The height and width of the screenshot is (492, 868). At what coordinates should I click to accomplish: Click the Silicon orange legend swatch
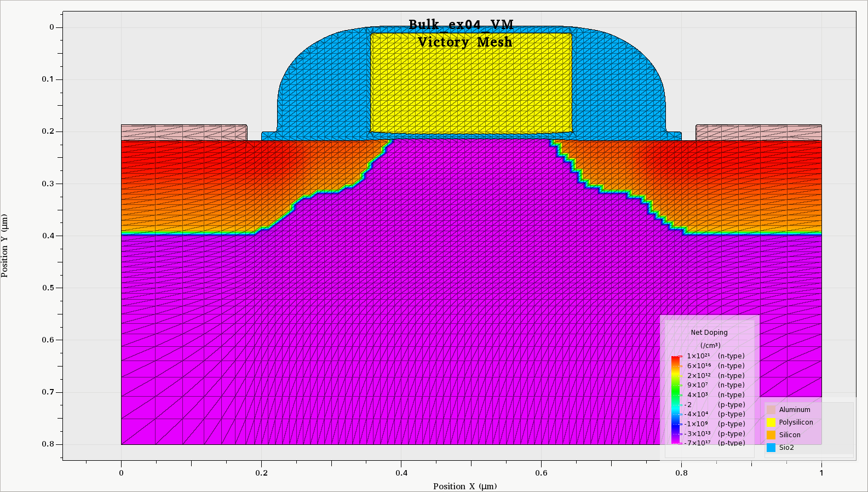(771, 435)
